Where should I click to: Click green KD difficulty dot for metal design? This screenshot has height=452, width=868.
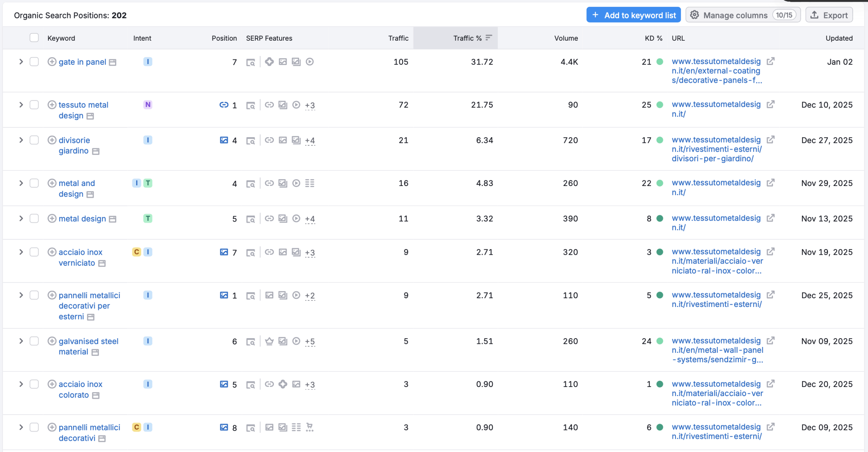click(x=660, y=219)
